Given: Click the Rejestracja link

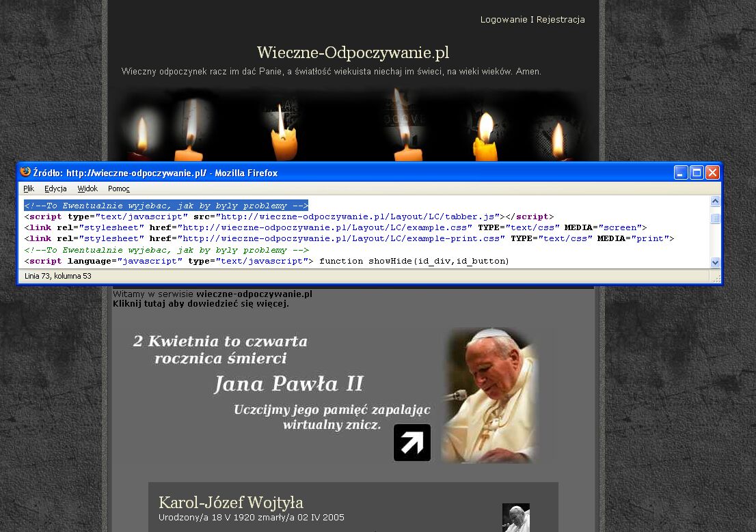Looking at the screenshot, I should [561, 20].
